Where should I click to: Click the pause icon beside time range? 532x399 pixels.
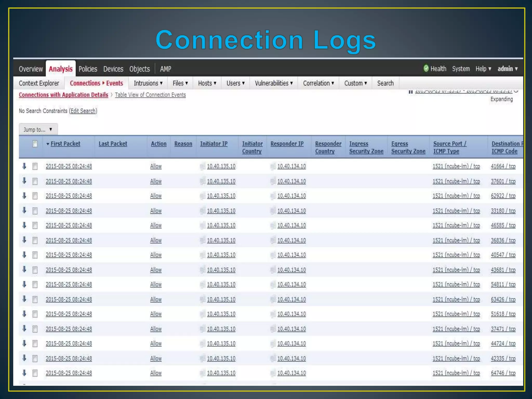click(410, 92)
